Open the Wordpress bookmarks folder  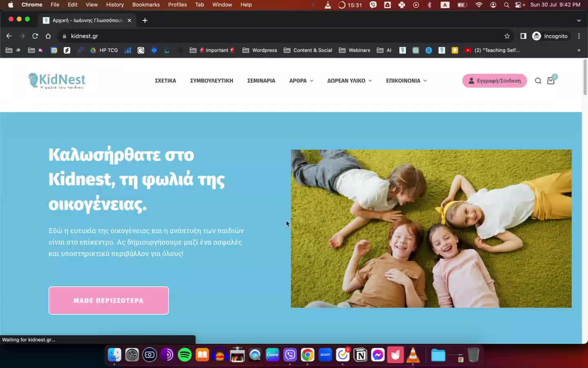tap(260, 50)
